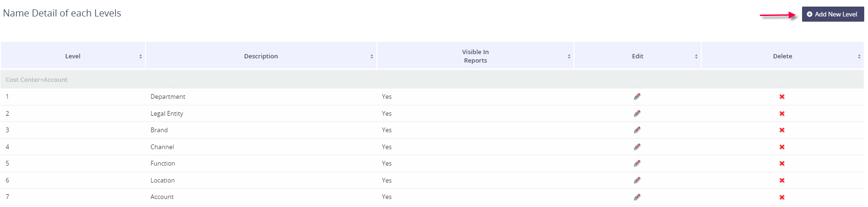
Task: Open edit for the Brand level
Action: coord(637,130)
